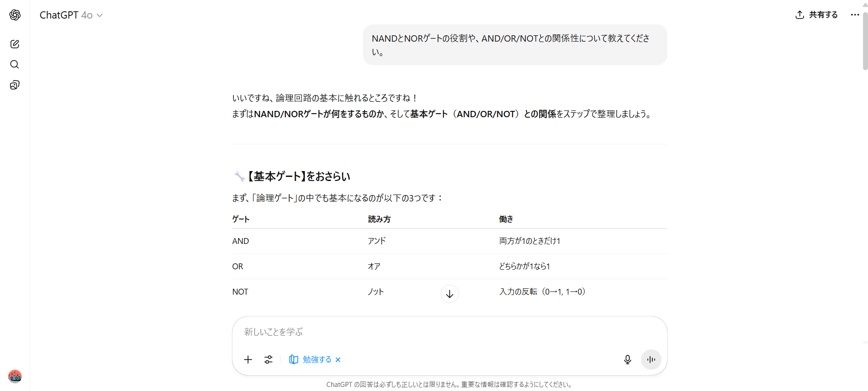The width and height of the screenshot is (868, 391).
Task: Click the page vertical scrollbar thumb
Action: (x=865, y=41)
